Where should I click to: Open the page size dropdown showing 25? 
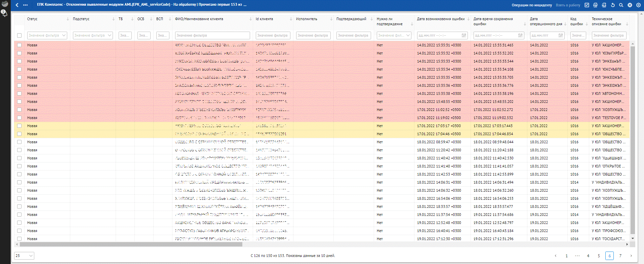[24, 256]
